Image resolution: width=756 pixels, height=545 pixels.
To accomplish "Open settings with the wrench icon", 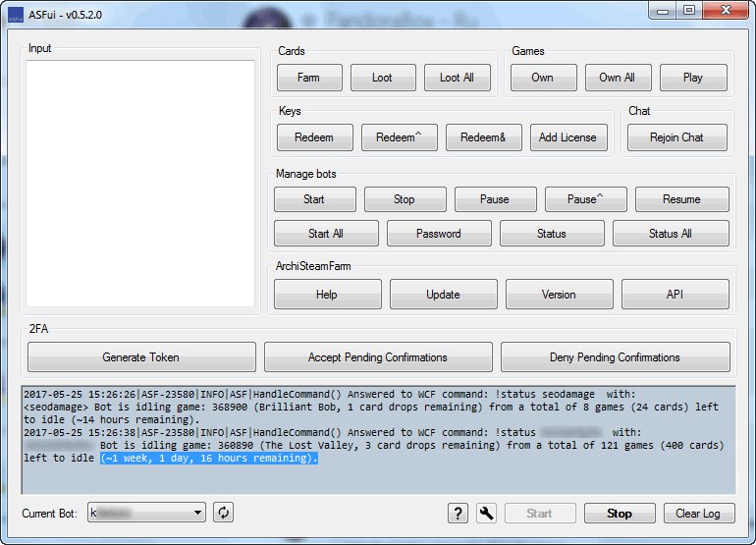I will [486, 513].
